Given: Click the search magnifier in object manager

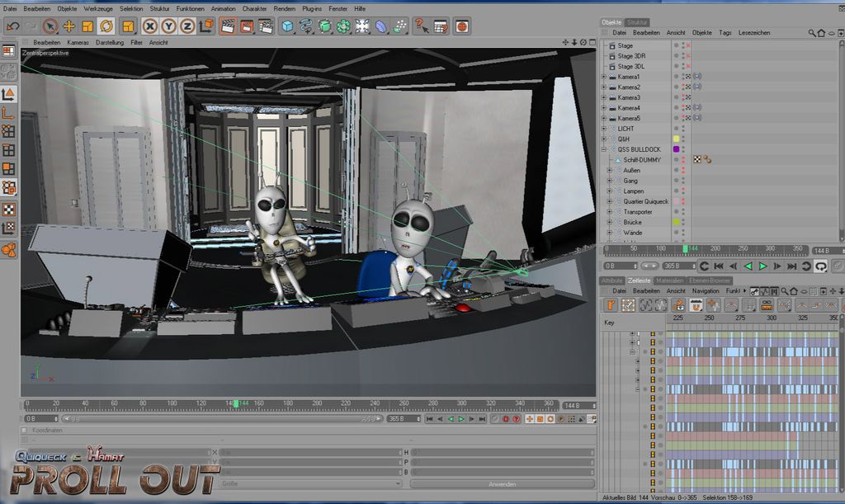Looking at the screenshot, I should coord(810,33).
